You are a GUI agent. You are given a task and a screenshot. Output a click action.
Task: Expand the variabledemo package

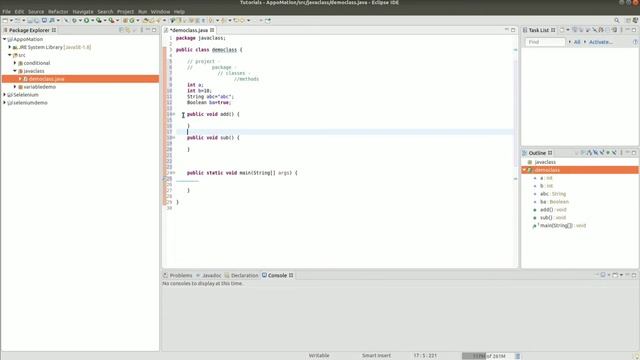[15, 87]
